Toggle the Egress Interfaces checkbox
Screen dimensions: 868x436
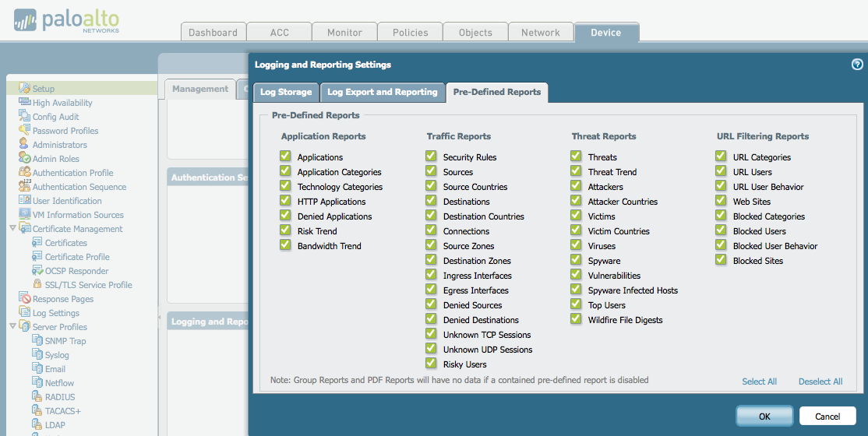click(431, 290)
